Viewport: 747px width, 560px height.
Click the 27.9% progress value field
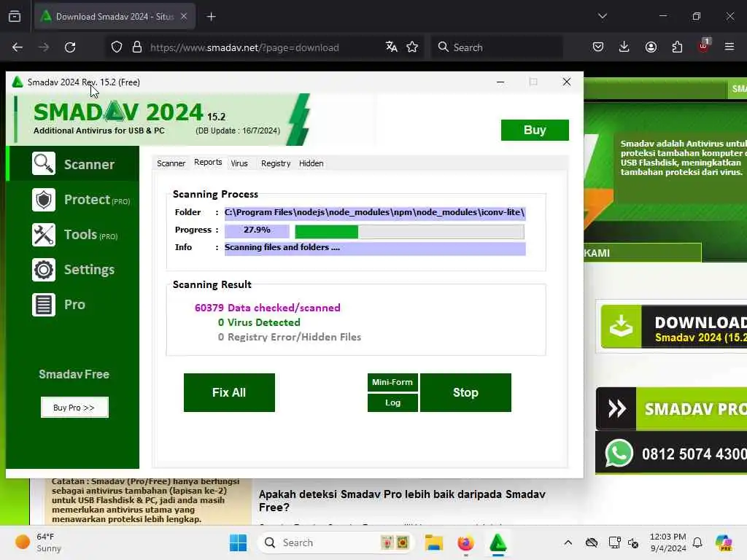[257, 230]
